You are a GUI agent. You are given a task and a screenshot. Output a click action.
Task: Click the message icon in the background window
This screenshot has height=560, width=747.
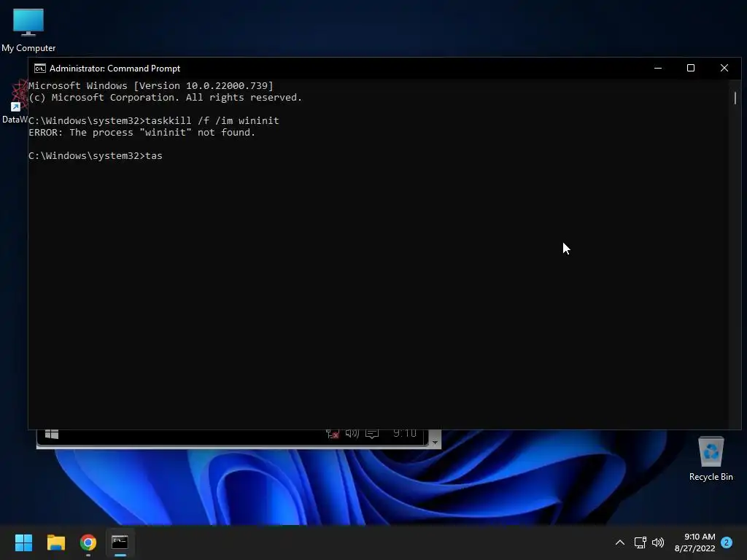coord(372,433)
